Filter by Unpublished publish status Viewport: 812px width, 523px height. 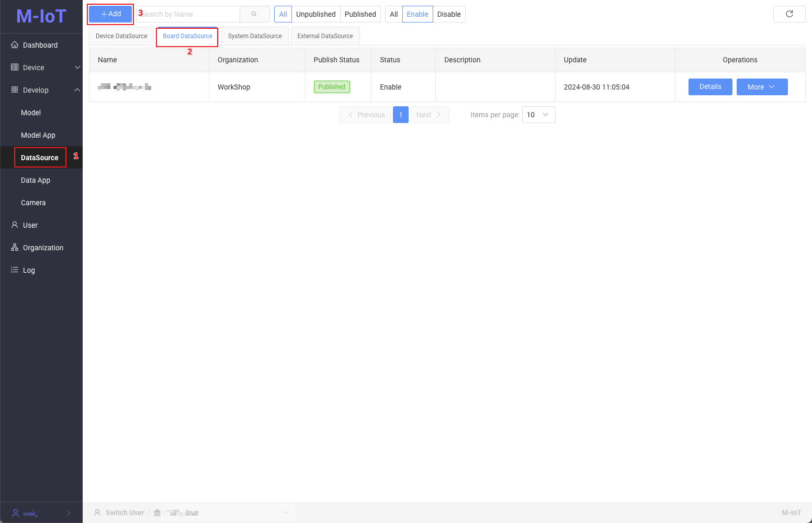coord(315,14)
